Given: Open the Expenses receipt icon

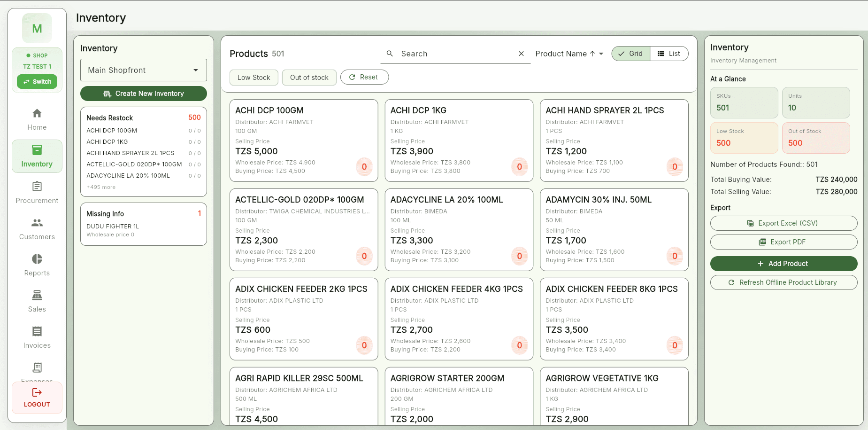Looking at the screenshot, I should pos(37,367).
